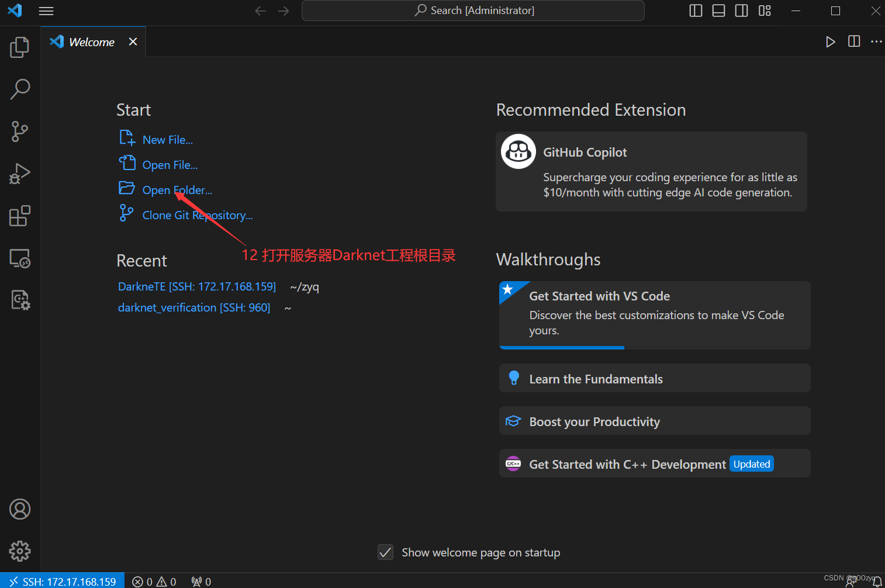
Task: Open the Accounts menu icon
Action: (x=20, y=509)
